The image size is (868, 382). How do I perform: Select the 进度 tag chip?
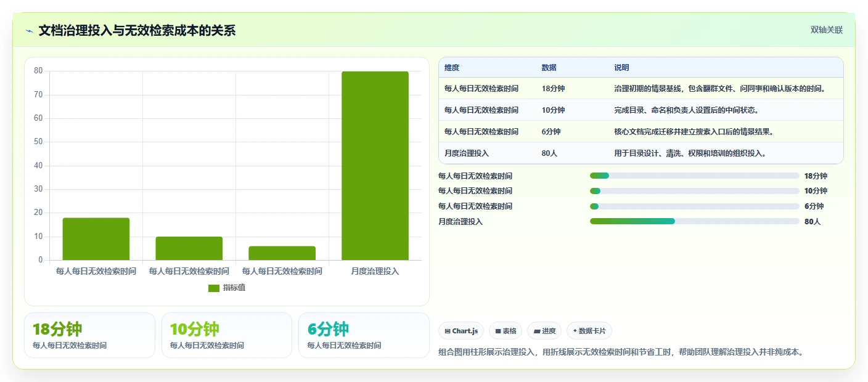[544, 331]
